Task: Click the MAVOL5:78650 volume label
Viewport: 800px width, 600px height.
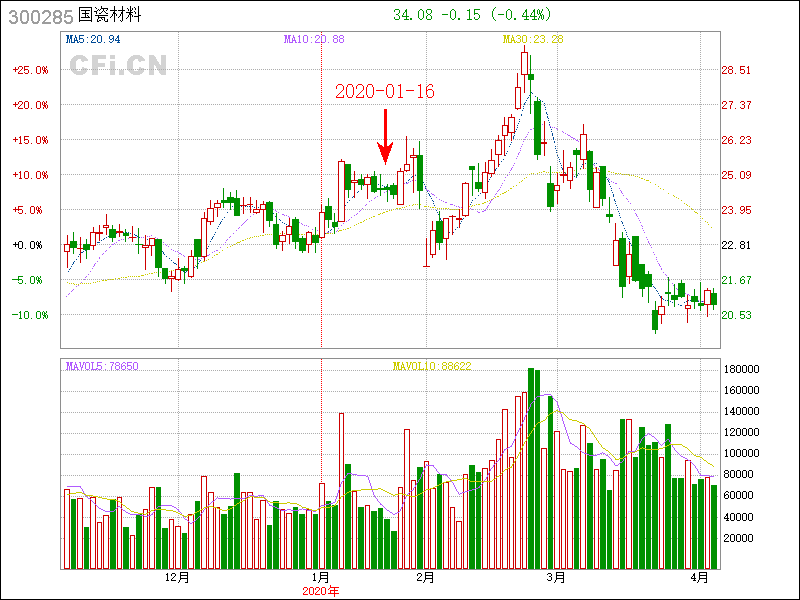Action: tap(102, 366)
